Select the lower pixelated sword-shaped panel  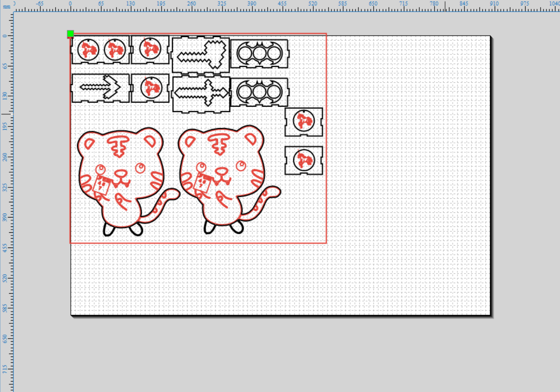coord(201,94)
